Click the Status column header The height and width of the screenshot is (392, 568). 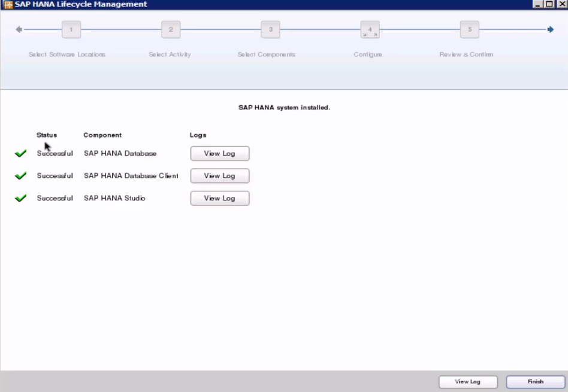(x=47, y=135)
